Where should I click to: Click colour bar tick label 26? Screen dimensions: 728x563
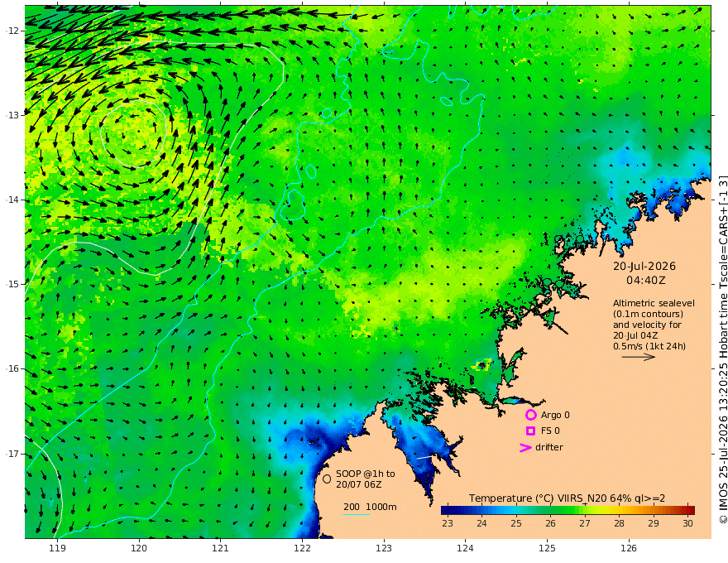coord(551,523)
